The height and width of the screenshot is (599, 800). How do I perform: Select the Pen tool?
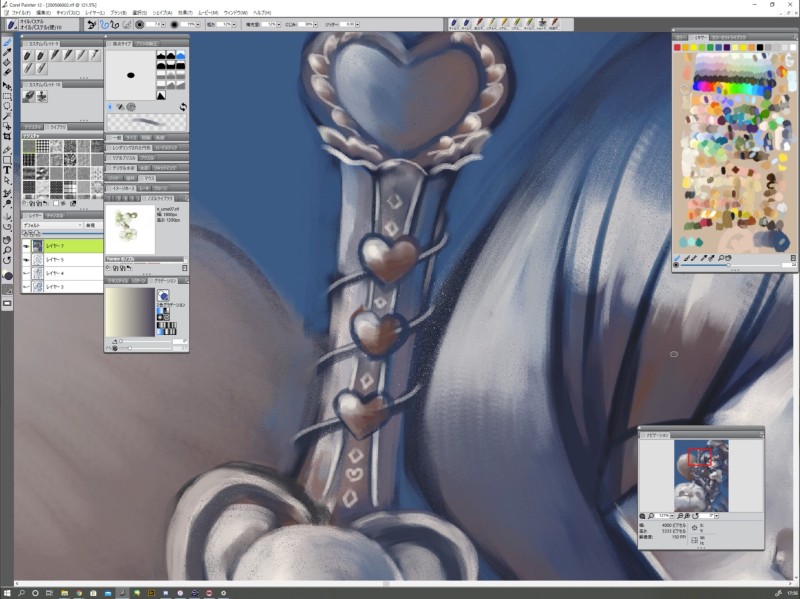[x=7, y=150]
